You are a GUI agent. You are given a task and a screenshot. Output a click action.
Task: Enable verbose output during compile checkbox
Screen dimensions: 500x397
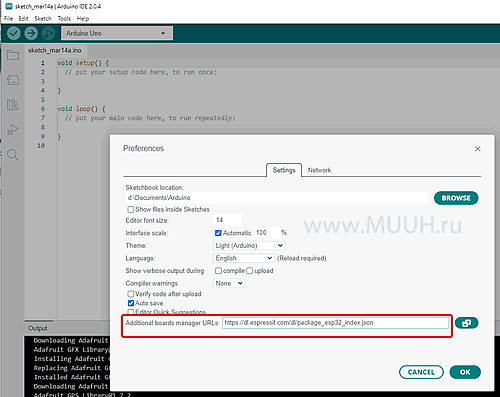(218, 271)
